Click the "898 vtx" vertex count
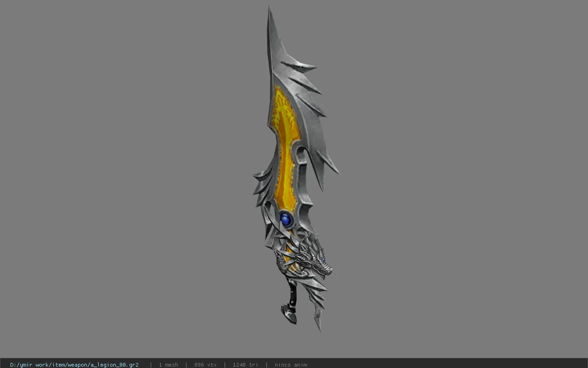The height and width of the screenshot is (368, 588). coord(205,365)
